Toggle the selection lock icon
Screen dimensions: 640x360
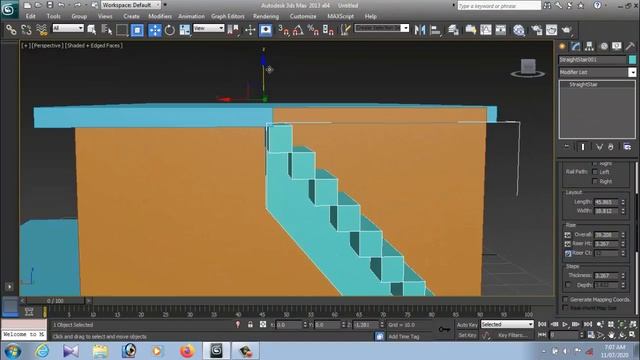[250, 324]
